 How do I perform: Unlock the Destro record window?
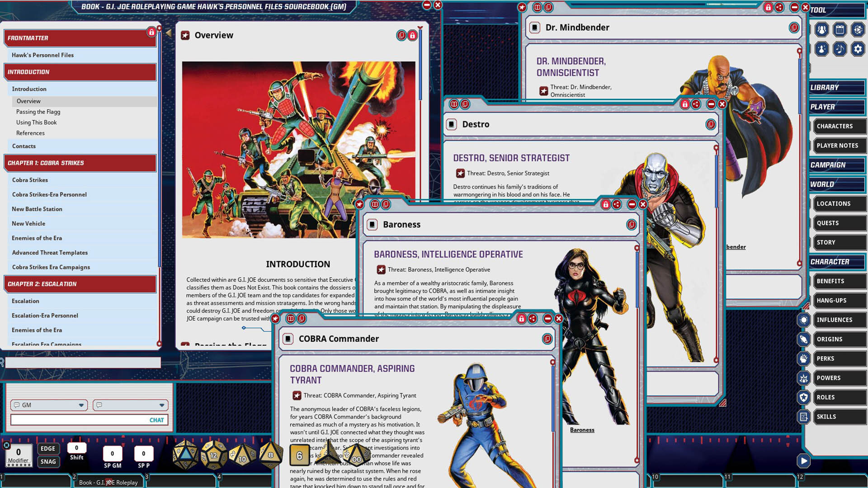pos(685,103)
